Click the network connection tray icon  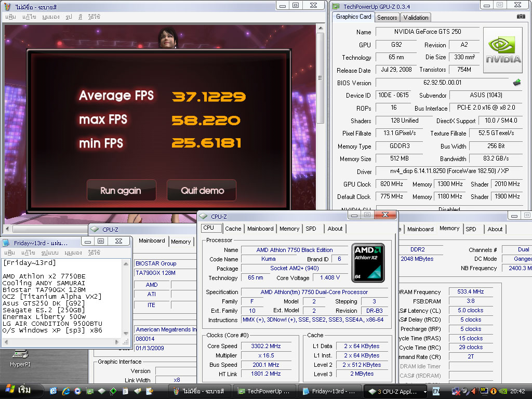click(456, 391)
